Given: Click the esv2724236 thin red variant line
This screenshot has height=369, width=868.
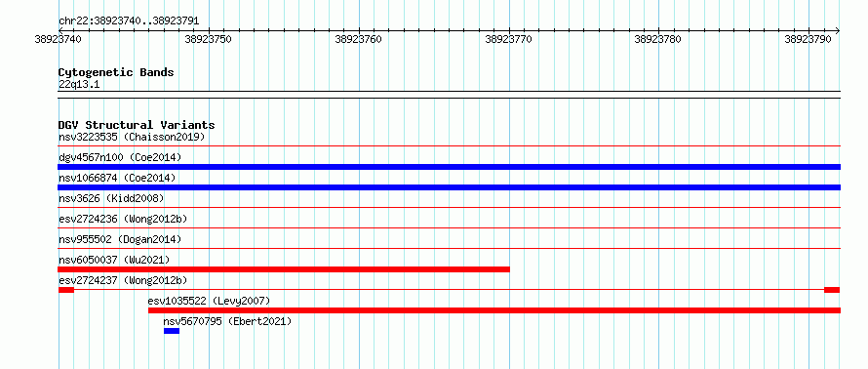Looking at the screenshot, I should 449,228.
